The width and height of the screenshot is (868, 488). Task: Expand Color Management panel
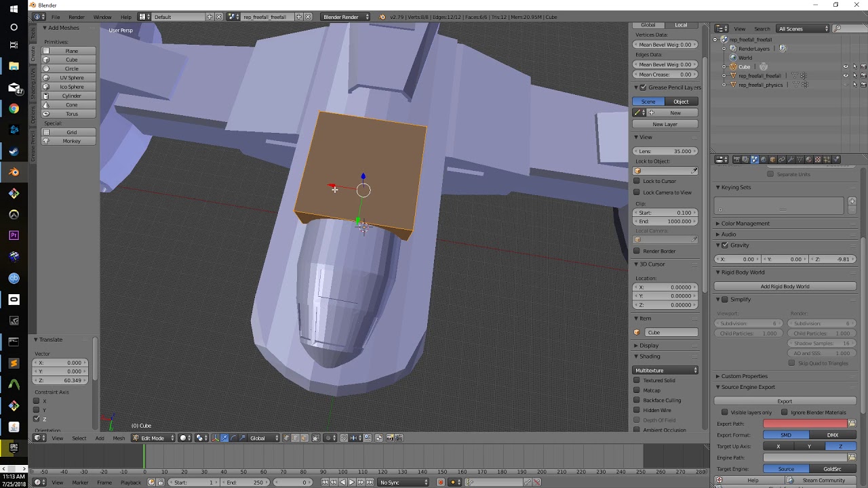click(745, 223)
